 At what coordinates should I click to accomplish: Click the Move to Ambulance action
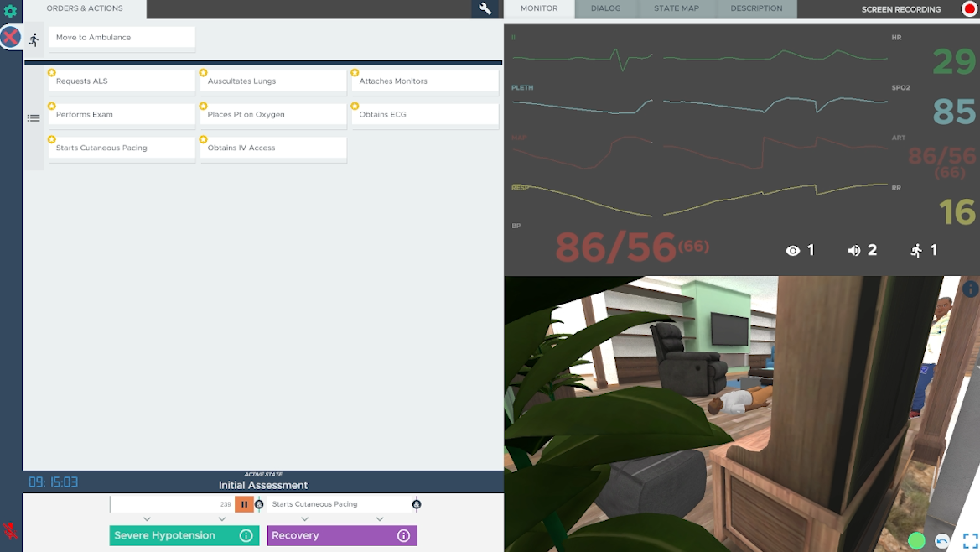(x=122, y=38)
